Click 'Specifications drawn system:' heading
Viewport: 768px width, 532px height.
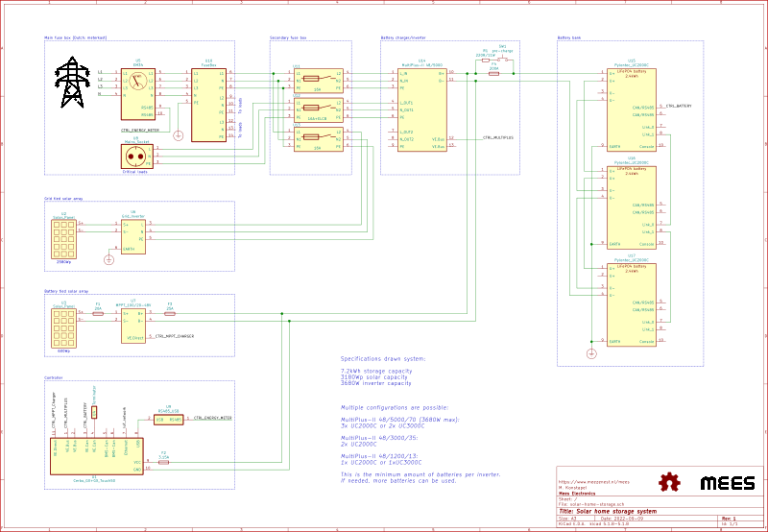tap(383, 359)
